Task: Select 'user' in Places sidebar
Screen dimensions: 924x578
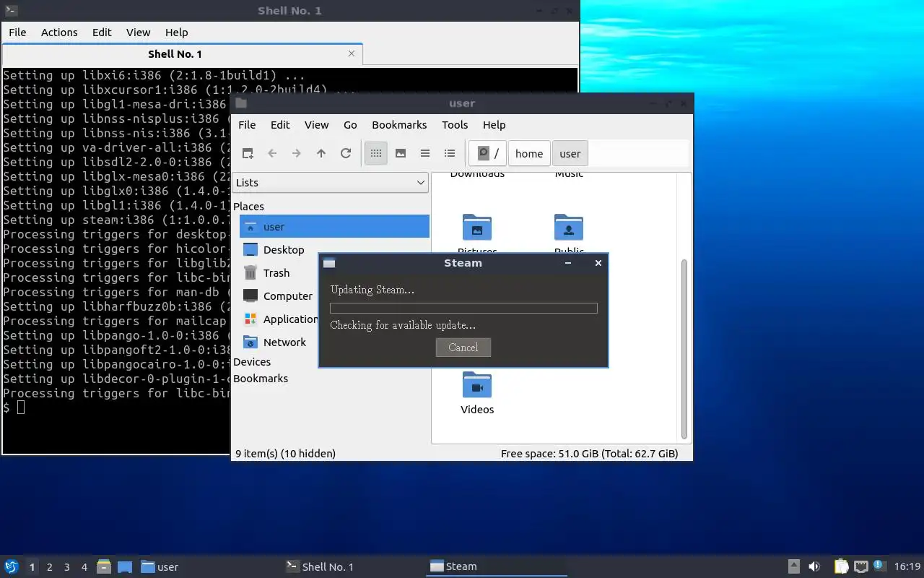Action: (334, 227)
